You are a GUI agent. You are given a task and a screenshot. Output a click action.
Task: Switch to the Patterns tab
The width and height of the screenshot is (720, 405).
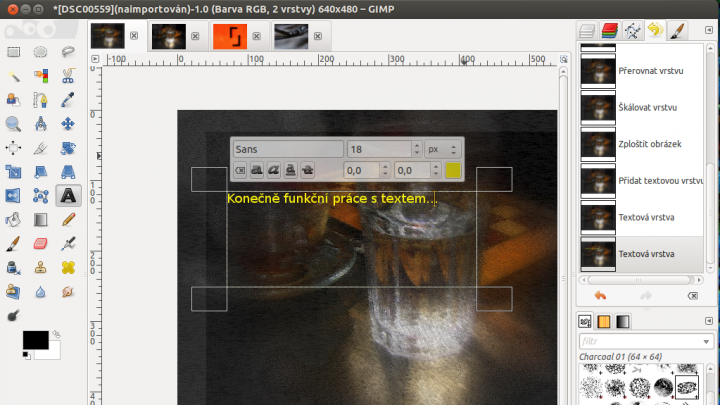tap(604, 321)
